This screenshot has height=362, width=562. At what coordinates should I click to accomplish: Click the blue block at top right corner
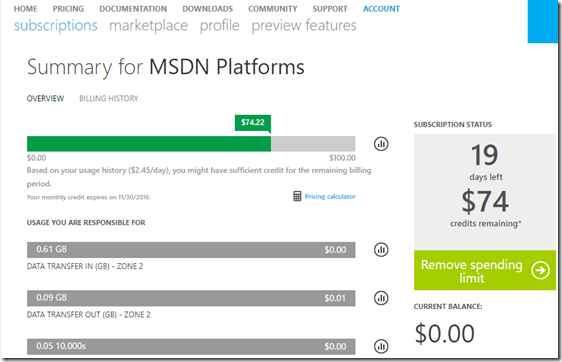coord(542,22)
